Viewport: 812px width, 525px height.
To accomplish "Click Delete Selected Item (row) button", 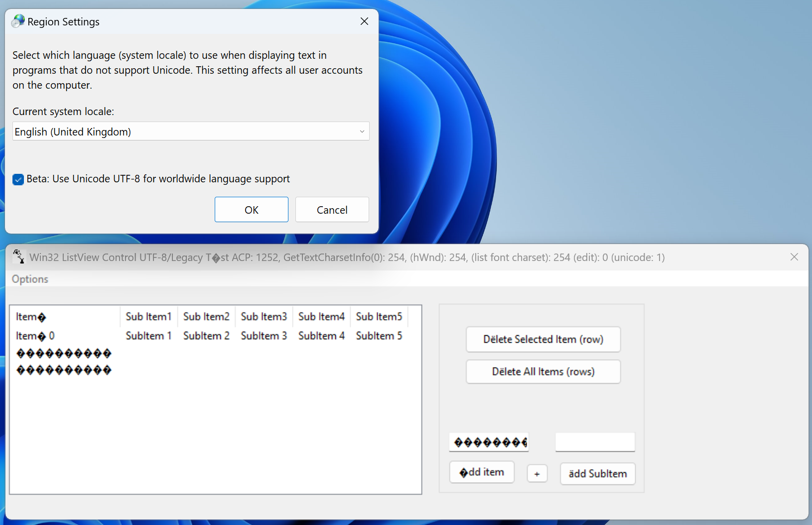I will (543, 339).
